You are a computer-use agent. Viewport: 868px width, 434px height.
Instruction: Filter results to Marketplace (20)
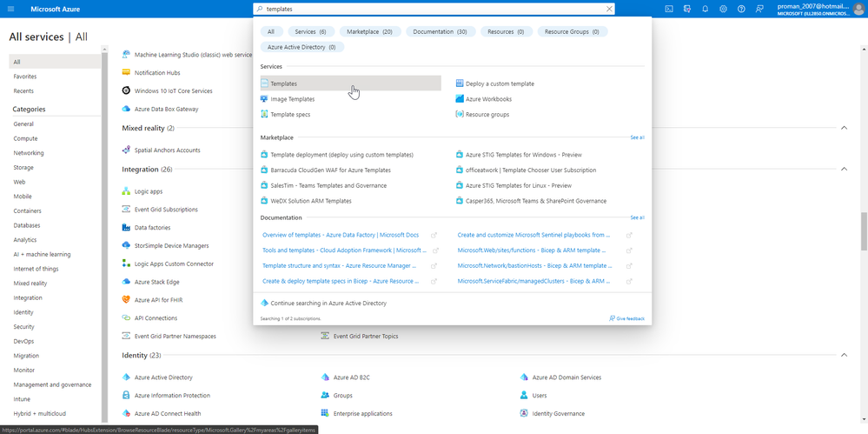369,31
